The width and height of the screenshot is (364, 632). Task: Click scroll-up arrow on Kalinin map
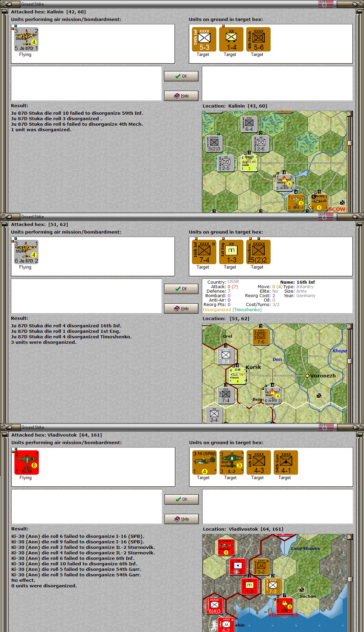click(350, 113)
